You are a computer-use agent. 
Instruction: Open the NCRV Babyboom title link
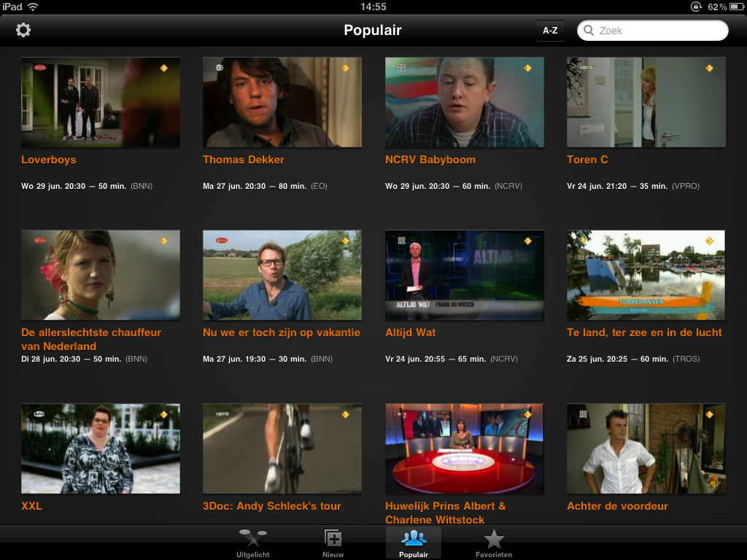(430, 160)
